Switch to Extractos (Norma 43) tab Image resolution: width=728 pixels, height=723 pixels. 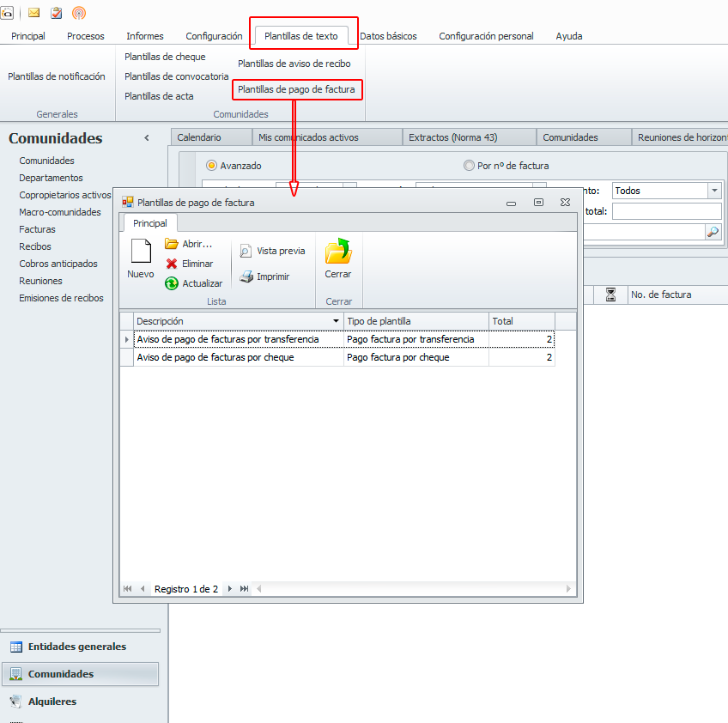pyautogui.click(x=470, y=137)
